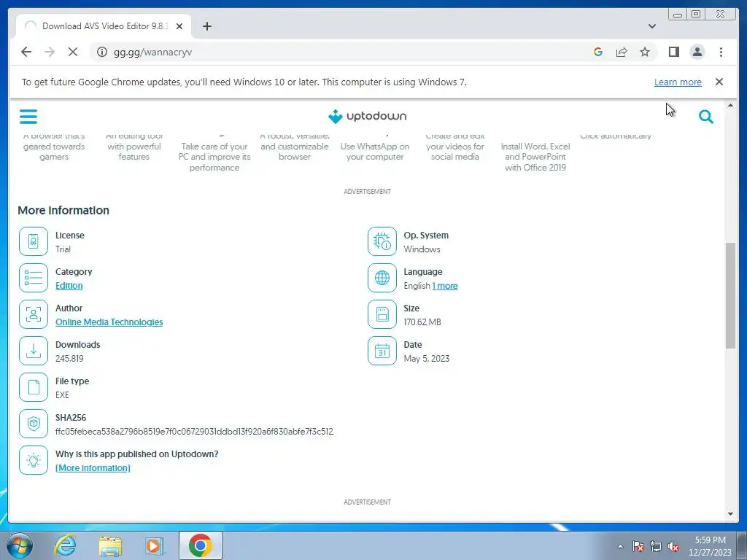Open Chrome side panel

673,52
